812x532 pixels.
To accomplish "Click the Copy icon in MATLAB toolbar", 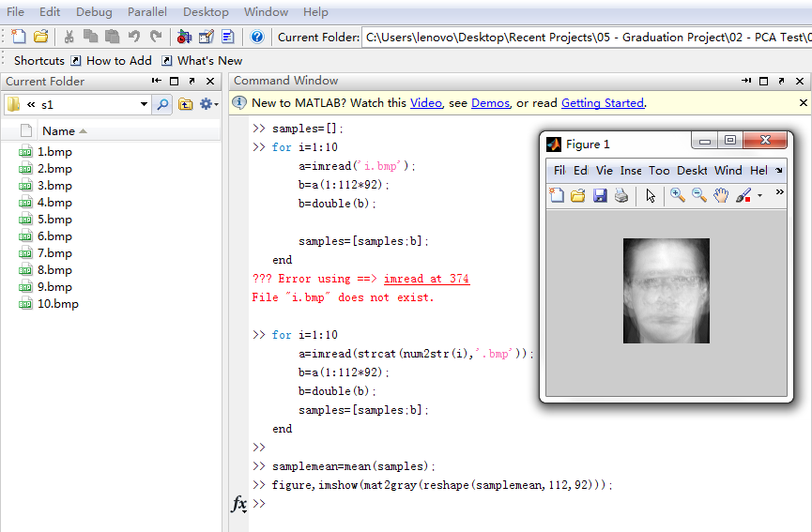I will [x=91, y=37].
